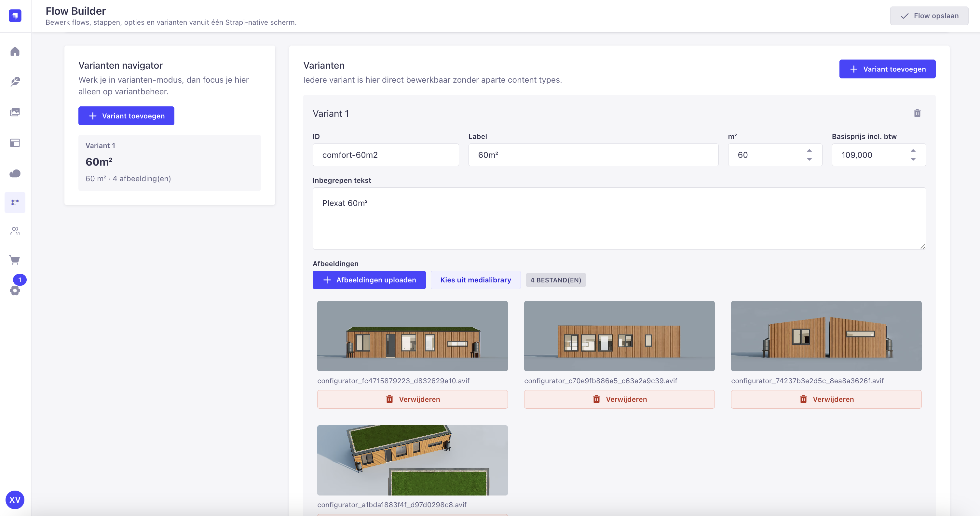The height and width of the screenshot is (516, 980).
Task: Increase Basisprijs with up arrow
Action: pos(913,150)
